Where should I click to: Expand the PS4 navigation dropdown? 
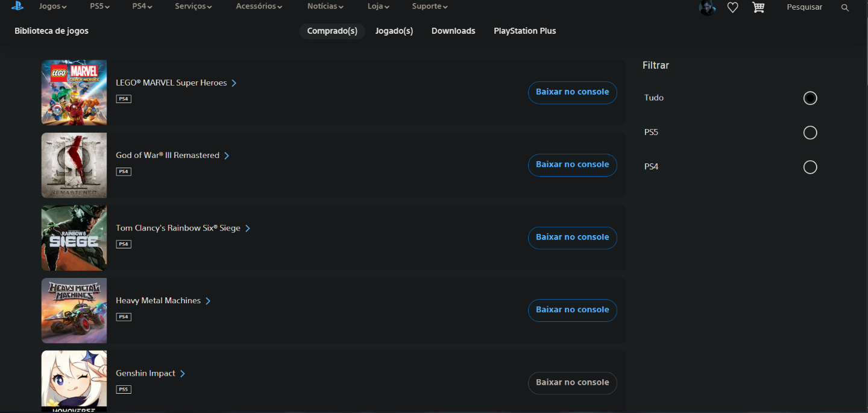pos(142,7)
